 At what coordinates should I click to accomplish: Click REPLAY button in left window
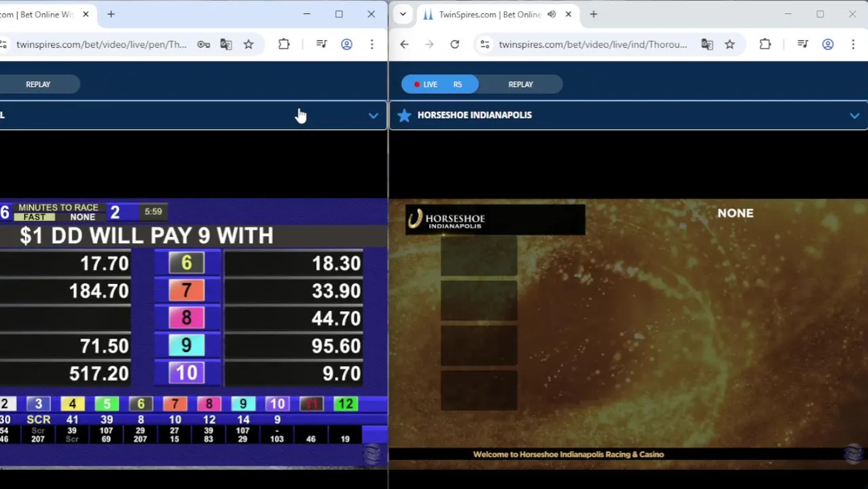click(38, 84)
